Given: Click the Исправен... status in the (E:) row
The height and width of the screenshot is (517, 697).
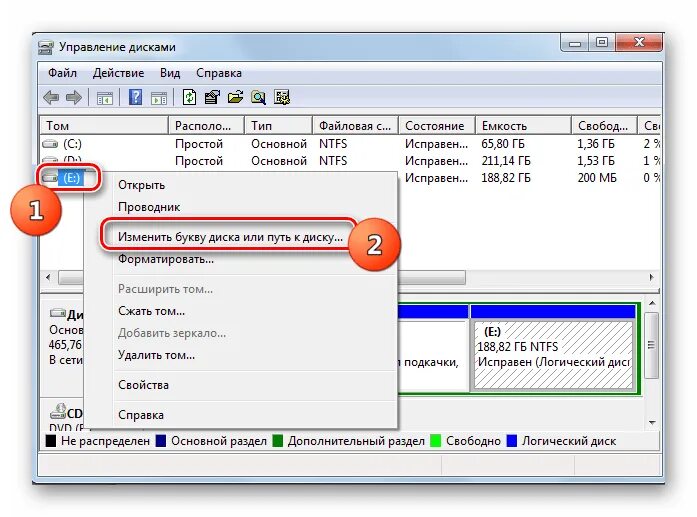Looking at the screenshot, I should click(436, 178).
